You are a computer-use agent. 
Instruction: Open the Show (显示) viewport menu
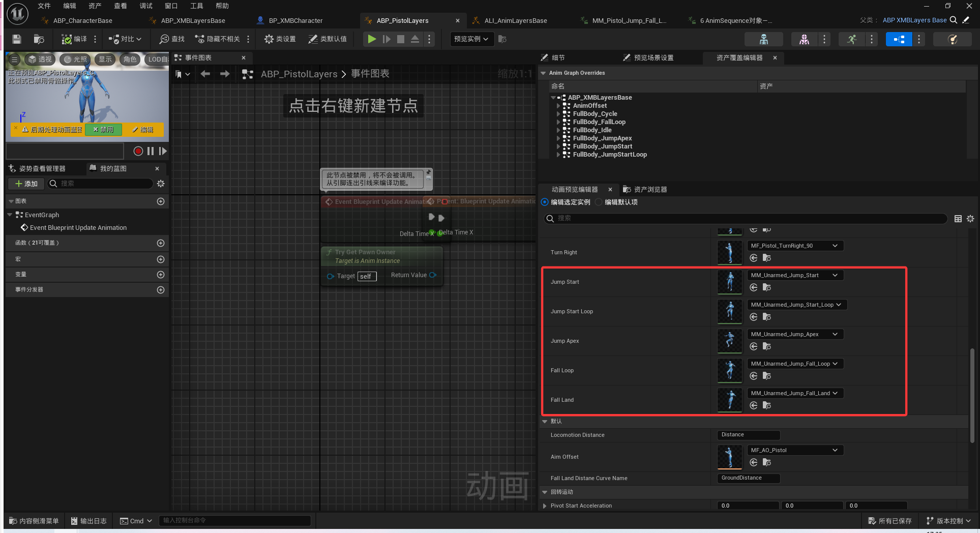tap(105, 60)
